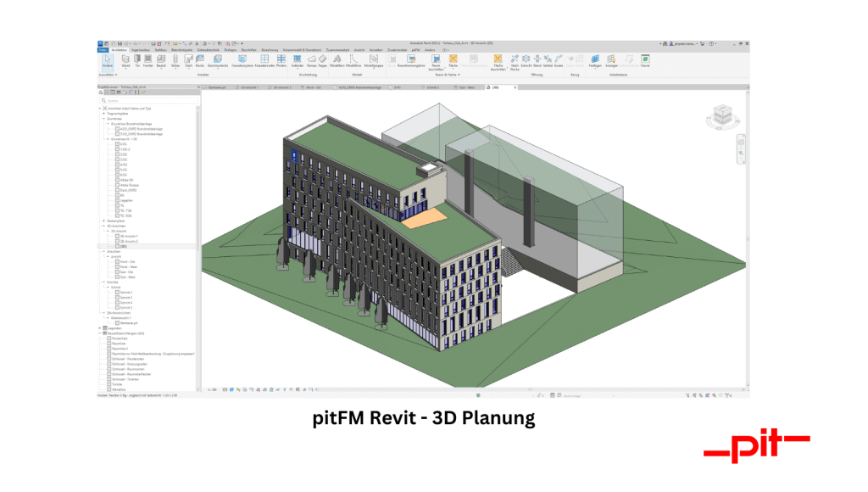
Task: Click the Fläche area tool
Action: (453, 61)
